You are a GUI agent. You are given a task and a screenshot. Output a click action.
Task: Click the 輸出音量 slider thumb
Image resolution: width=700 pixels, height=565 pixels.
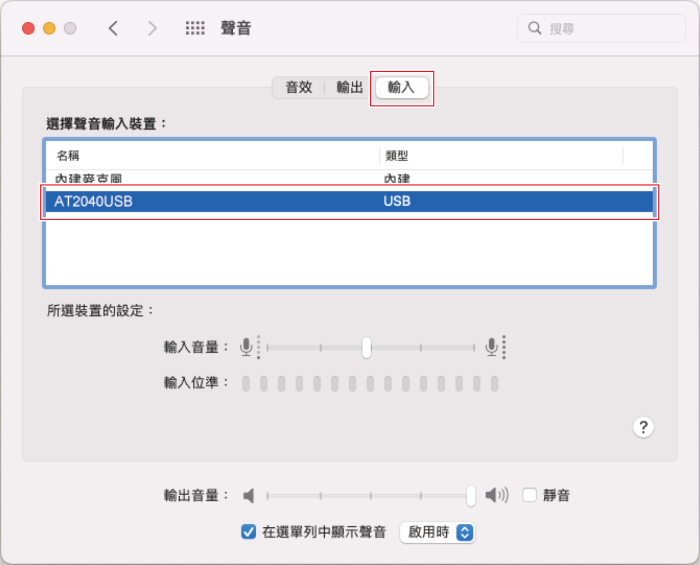[471, 495]
